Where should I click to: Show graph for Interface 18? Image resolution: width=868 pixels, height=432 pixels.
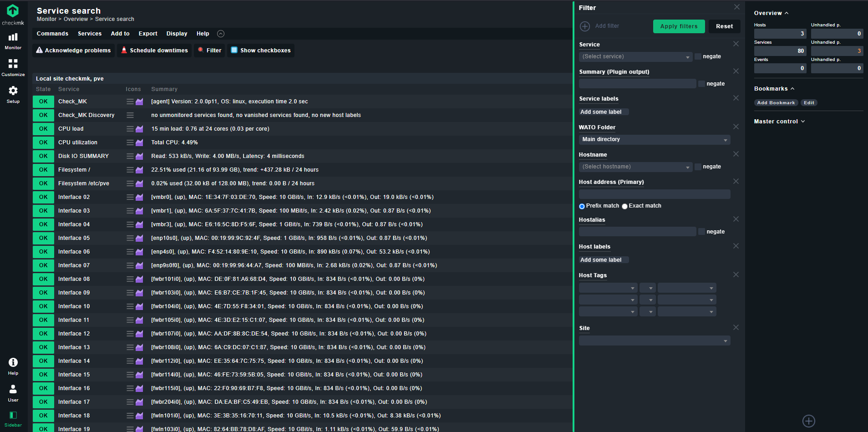(139, 416)
